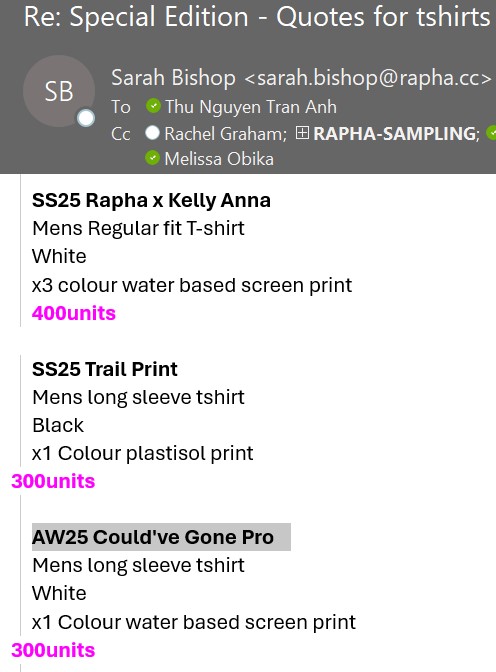Open the RAPHA-SAMPLING recipient contact
Viewport: 496px width, 672px height.
[x=397, y=134]
